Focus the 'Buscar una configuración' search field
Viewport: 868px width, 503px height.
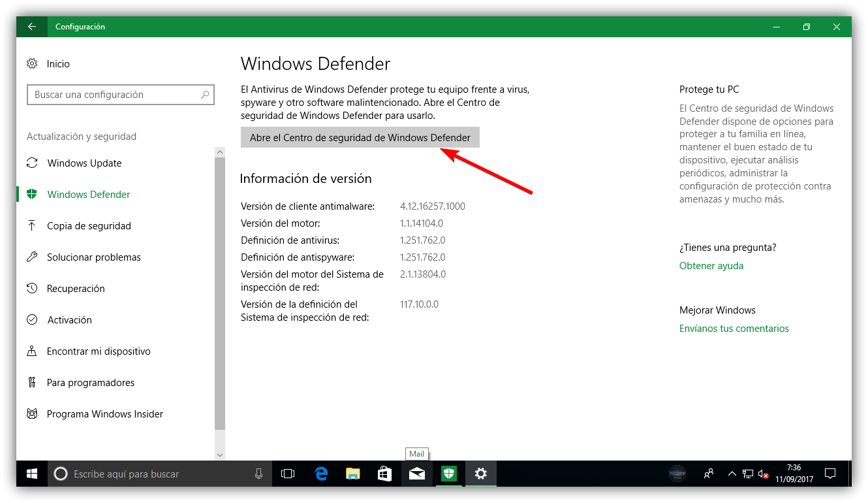point(121,95)
